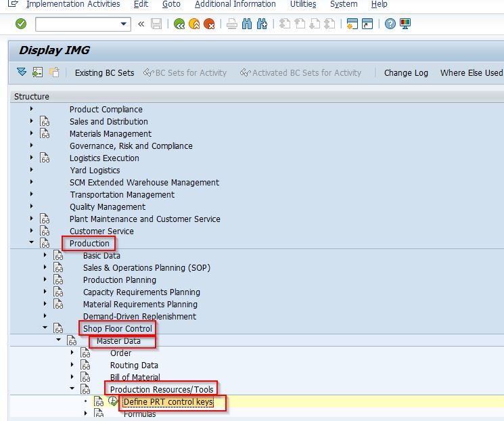Open the Additional Information menu
Viewport: 504px width, 421px height.
point(235,4)
